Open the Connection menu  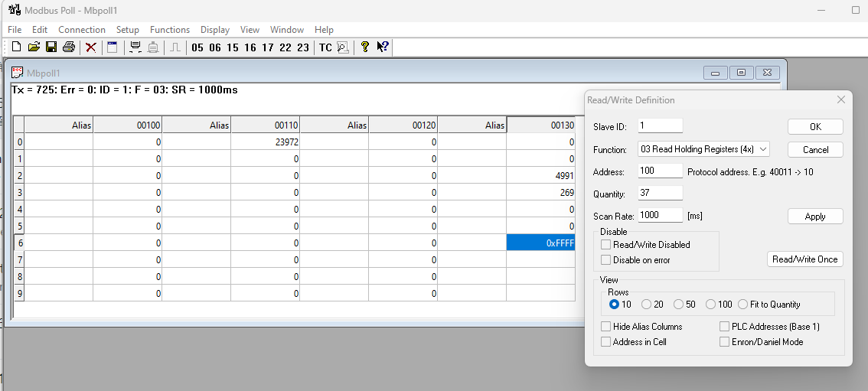81,30
